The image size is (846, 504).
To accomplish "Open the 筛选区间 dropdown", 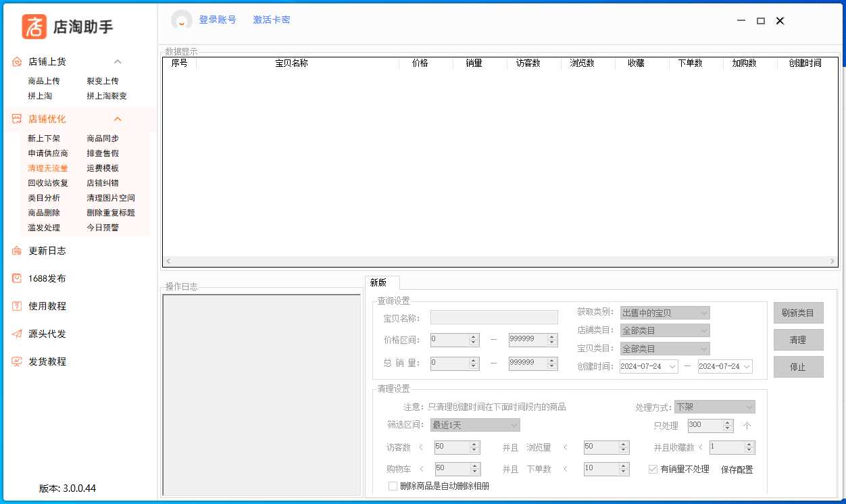I will (x=475, y=425).
